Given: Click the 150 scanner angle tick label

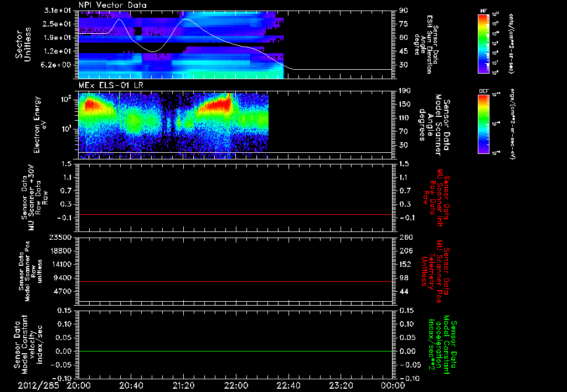Looking at the screenshot, I should pyautogui.click(x=406, y=105).
